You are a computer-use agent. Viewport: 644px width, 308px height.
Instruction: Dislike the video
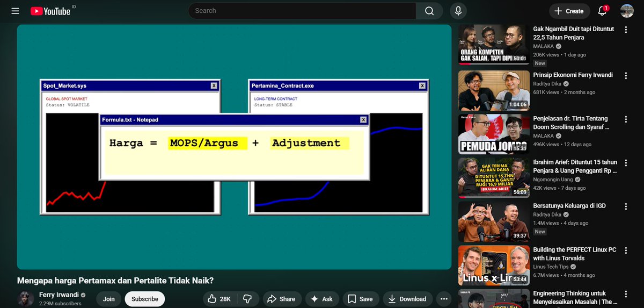point(247,299)
